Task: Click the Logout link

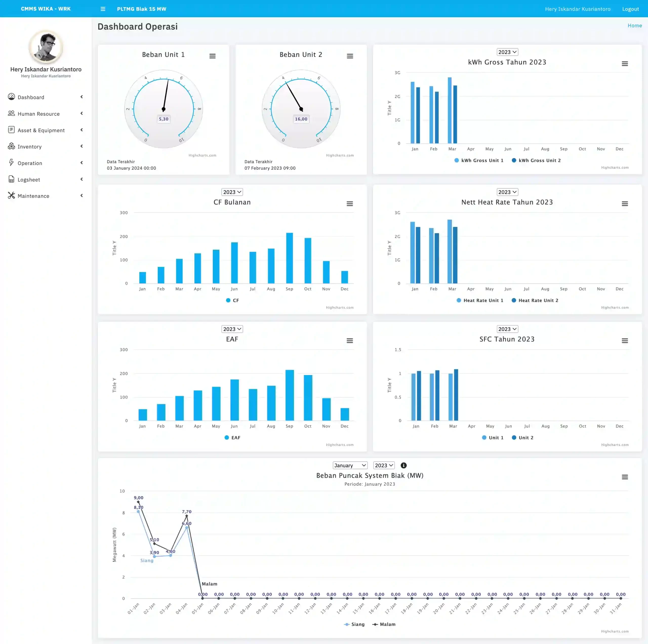Action: coord(630,9)
